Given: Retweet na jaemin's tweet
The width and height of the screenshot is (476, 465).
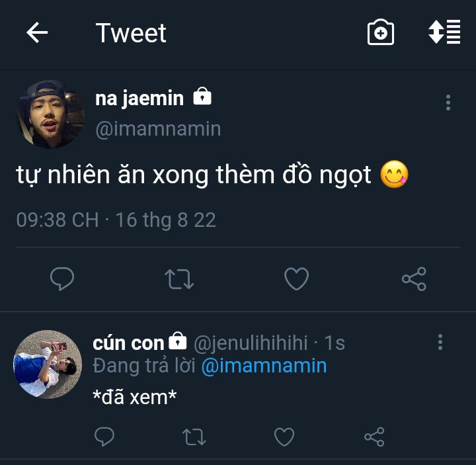Looking at the screenshot, I should (x=178, y=279).
